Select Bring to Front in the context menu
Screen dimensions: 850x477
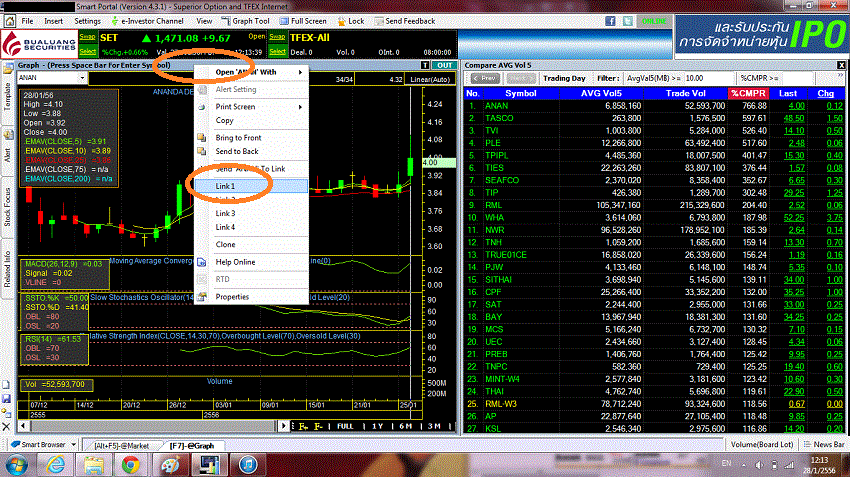click(238, 138)
